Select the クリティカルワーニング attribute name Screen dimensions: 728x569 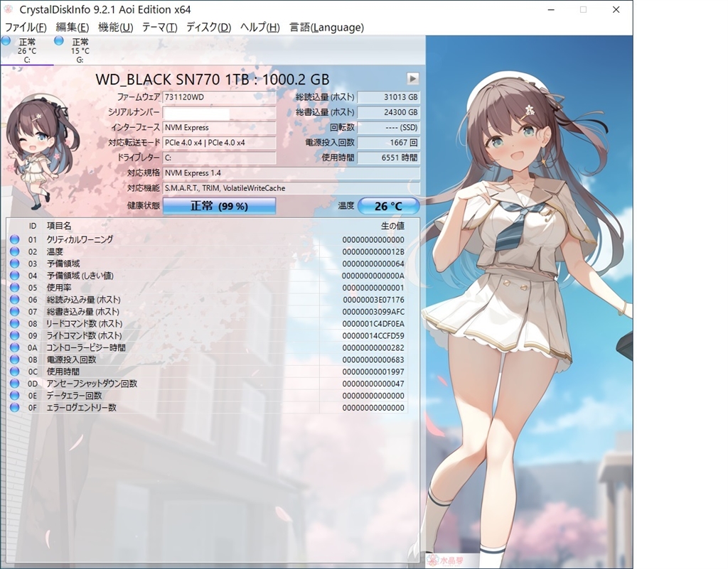80,239
